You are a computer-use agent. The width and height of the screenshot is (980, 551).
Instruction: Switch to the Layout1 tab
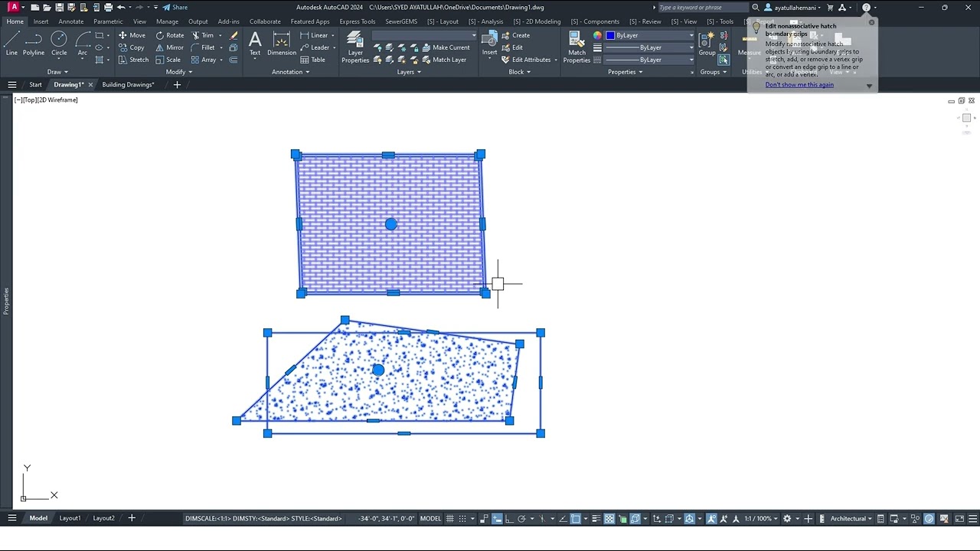tap(70, 518)
